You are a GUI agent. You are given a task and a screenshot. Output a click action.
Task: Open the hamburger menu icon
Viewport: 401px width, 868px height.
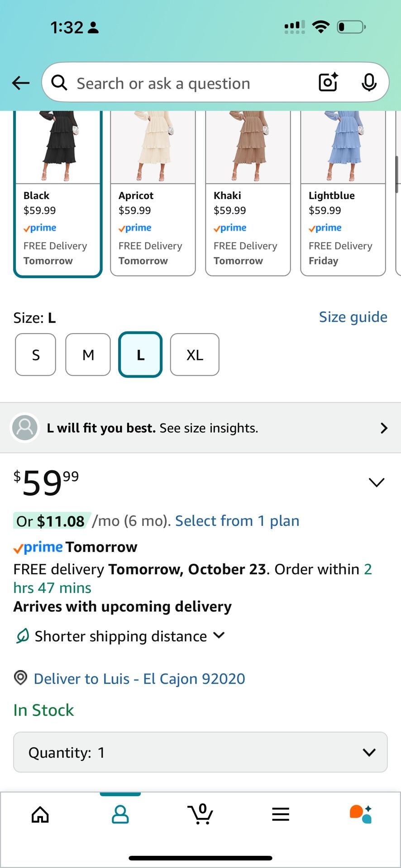(x=281, y=815)
